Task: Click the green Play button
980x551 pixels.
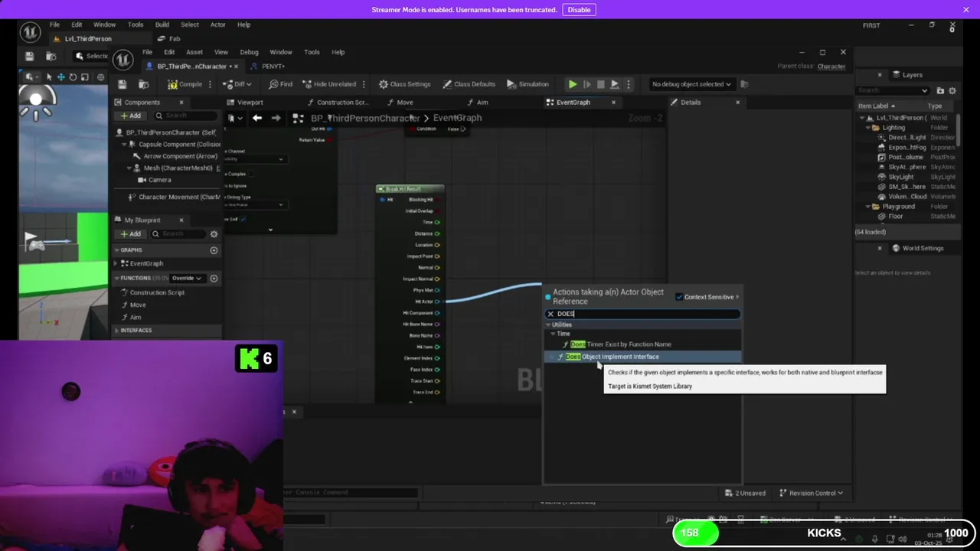Action: pyautogui.click(x=573, y=84)
